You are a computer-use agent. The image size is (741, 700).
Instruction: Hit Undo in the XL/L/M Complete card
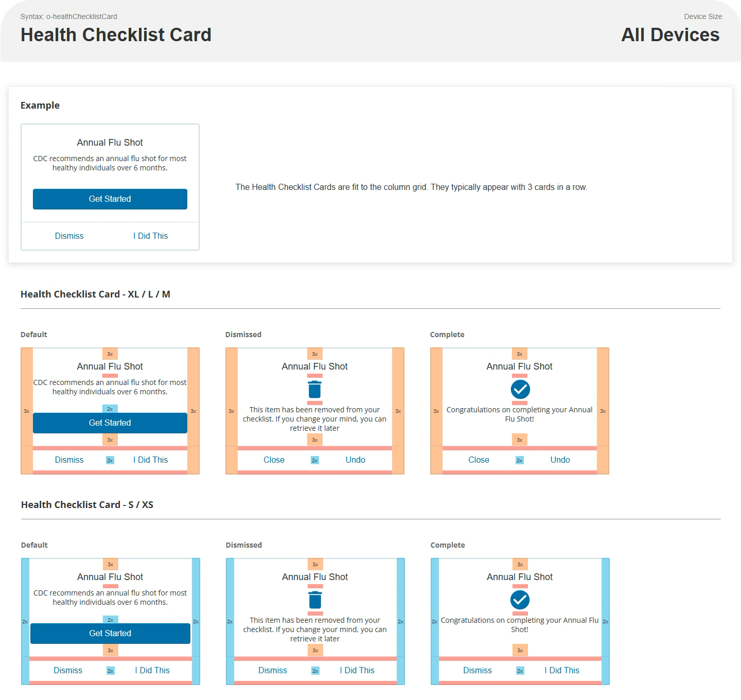560,460
